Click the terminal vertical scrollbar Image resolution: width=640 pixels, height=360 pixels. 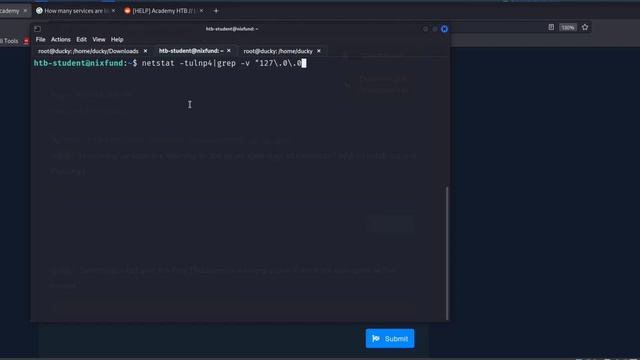(447, 253)
